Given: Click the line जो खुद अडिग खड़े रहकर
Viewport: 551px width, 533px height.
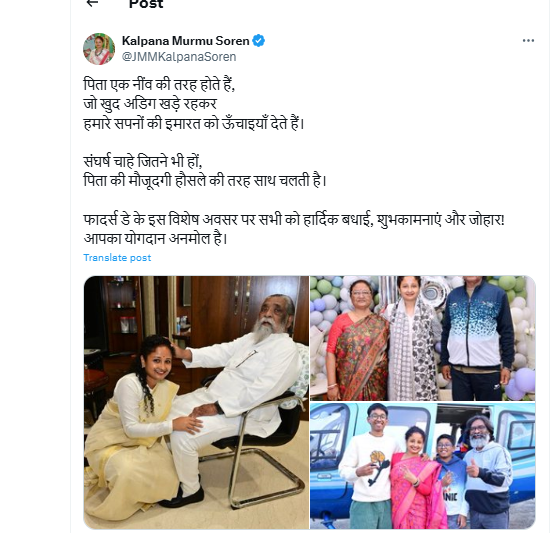Looking at the screenshot, I should [150, 104].
